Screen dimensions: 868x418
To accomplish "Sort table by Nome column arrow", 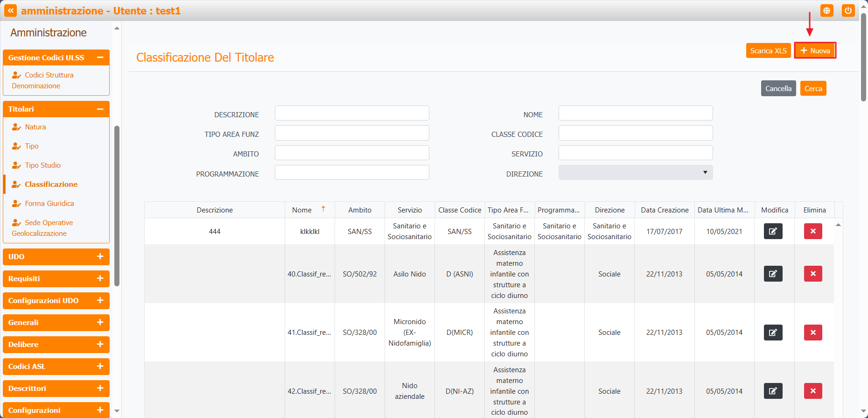I will click(323, 209).
